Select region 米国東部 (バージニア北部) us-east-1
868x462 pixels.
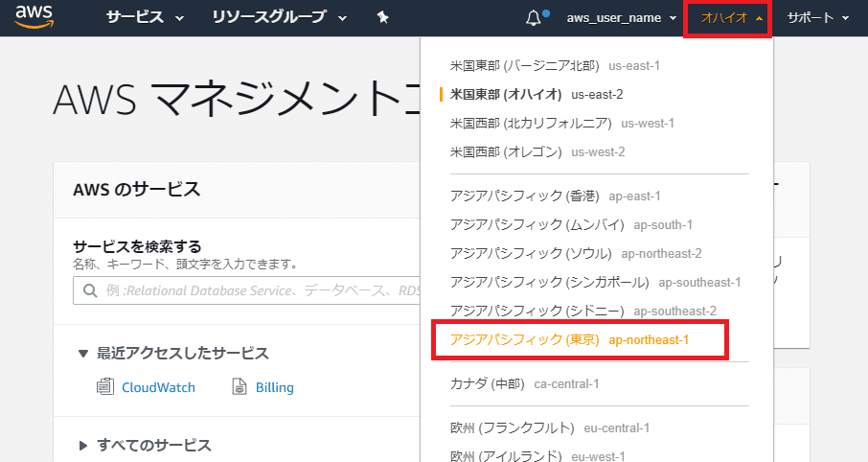coord(555,65)
